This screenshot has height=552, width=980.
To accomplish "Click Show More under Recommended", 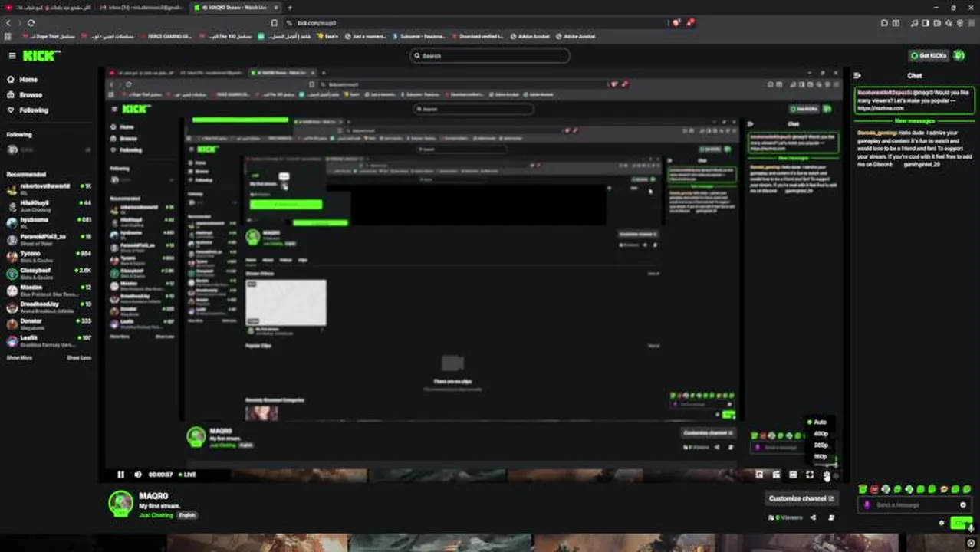I will tap(19, 357).
